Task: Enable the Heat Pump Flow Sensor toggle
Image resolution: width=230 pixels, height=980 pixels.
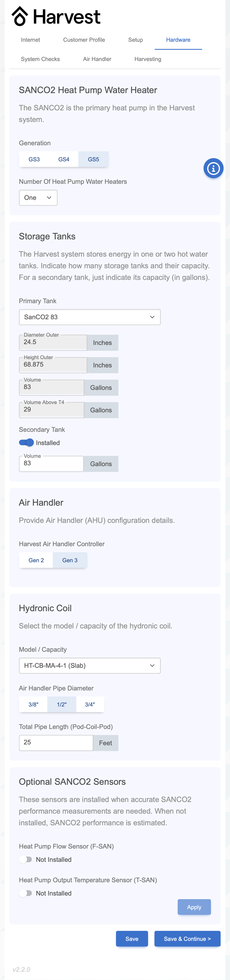Action: tap(26, 859)
